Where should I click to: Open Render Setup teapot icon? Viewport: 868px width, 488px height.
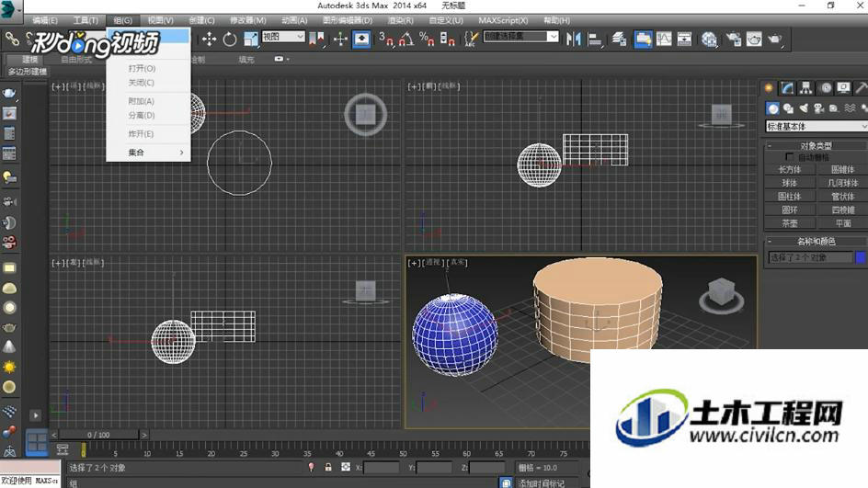[734, 39]
